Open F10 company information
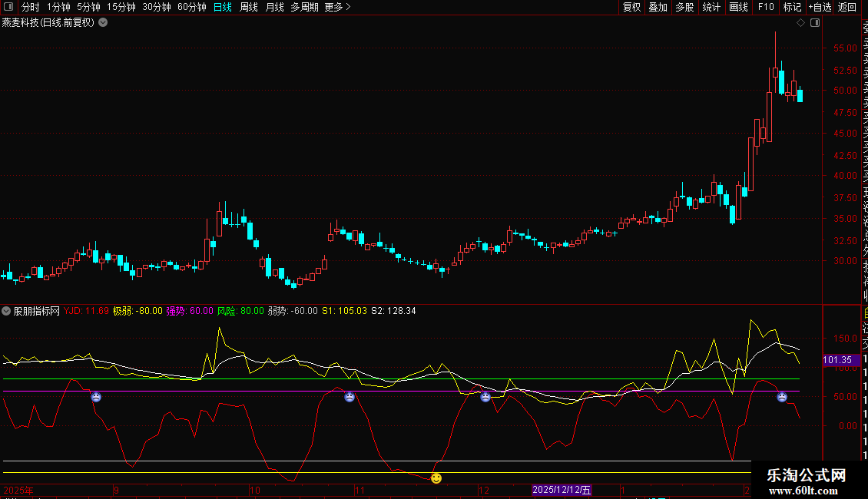Screen dimensions: 868x499 point(765,7)
